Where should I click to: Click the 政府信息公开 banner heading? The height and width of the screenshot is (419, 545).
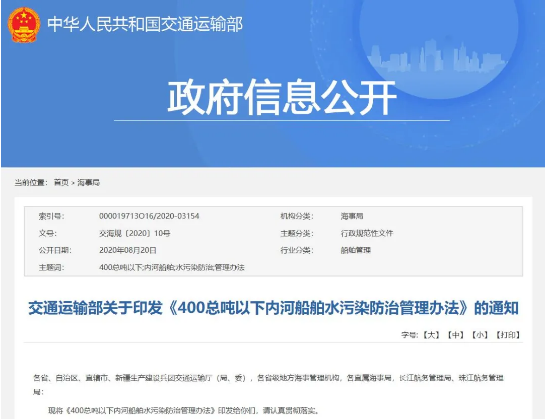pyautogui.click(x=282, y=97)
